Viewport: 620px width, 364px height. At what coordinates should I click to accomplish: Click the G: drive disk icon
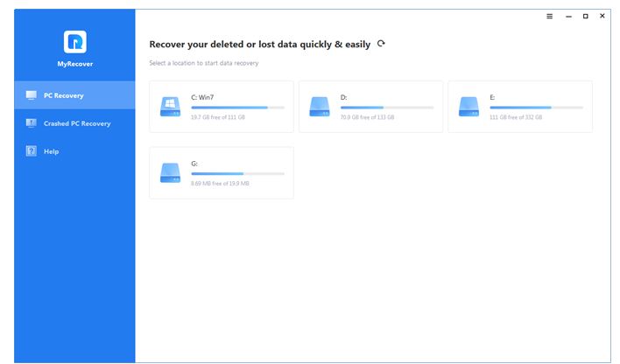click(x=169, y=173)
